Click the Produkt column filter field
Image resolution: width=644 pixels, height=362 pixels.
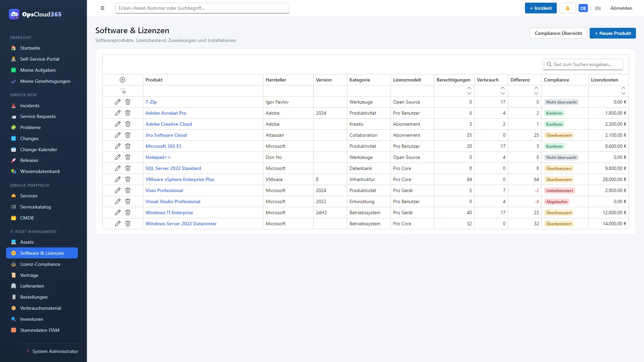[203, 91]
